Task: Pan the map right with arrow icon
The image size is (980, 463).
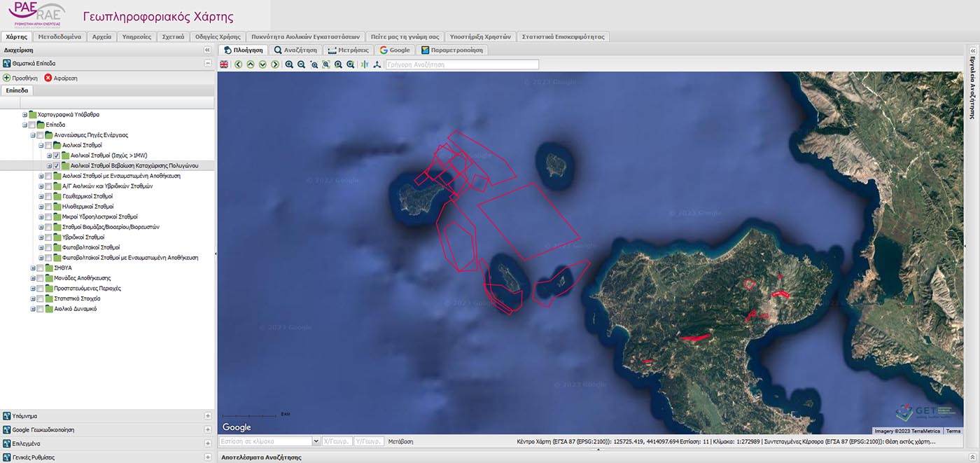Action: pyautogui.click(x=275, y=64)
